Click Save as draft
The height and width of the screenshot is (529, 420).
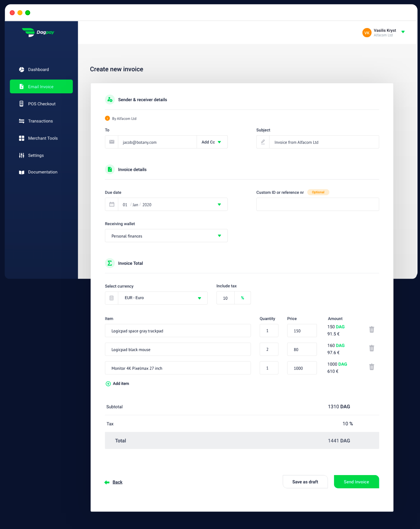pos(305,482)
